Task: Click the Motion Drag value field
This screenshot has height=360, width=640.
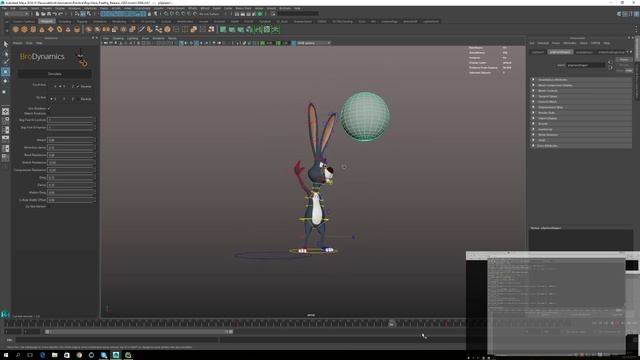Action: pyautogui.click(x=71, y=192)
